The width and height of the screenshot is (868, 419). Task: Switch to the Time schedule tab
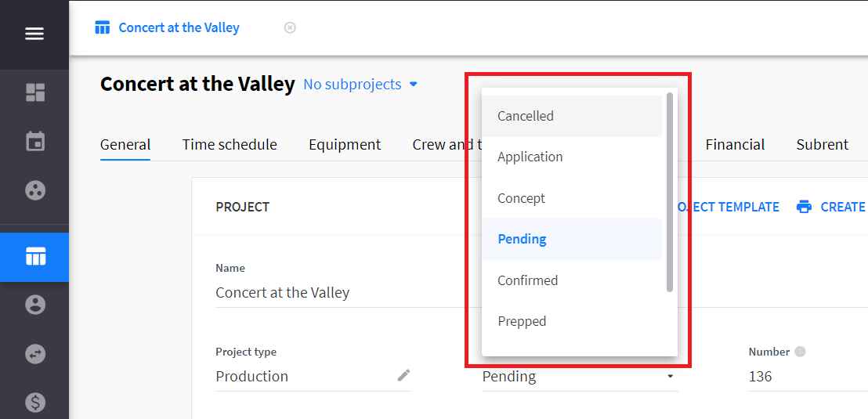pyautogui.click(x=230, y=144)
